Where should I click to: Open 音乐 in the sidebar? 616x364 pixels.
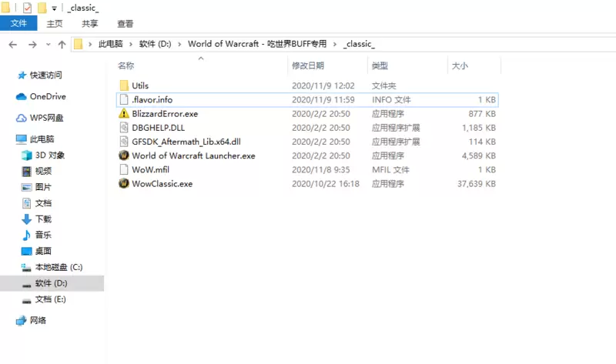tap(43, 235)
